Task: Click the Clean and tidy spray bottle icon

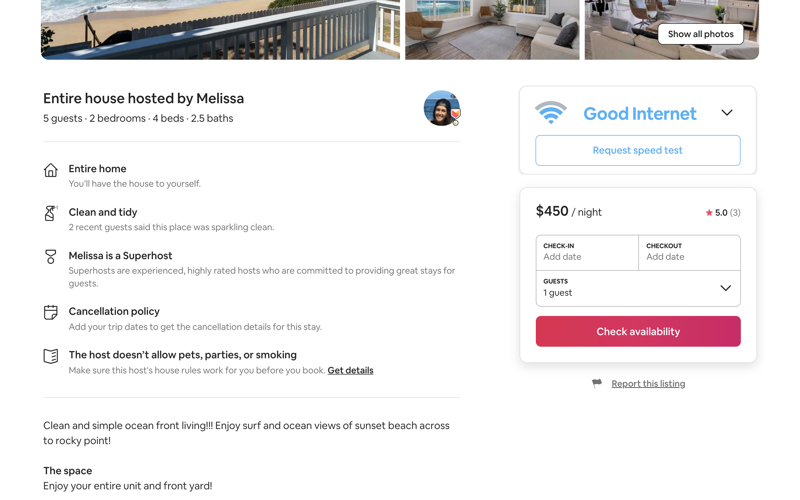Action: 51,213
